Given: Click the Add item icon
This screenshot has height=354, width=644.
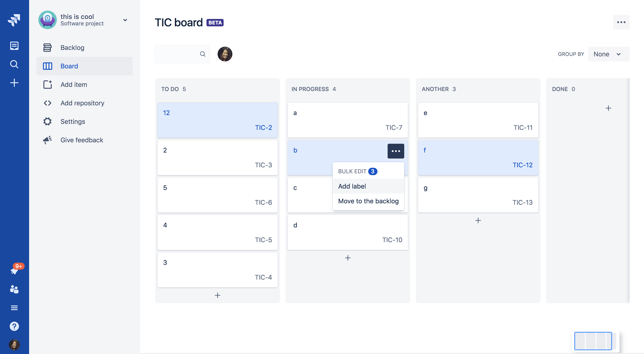Looking at the screenshot, I should [47, 84].
